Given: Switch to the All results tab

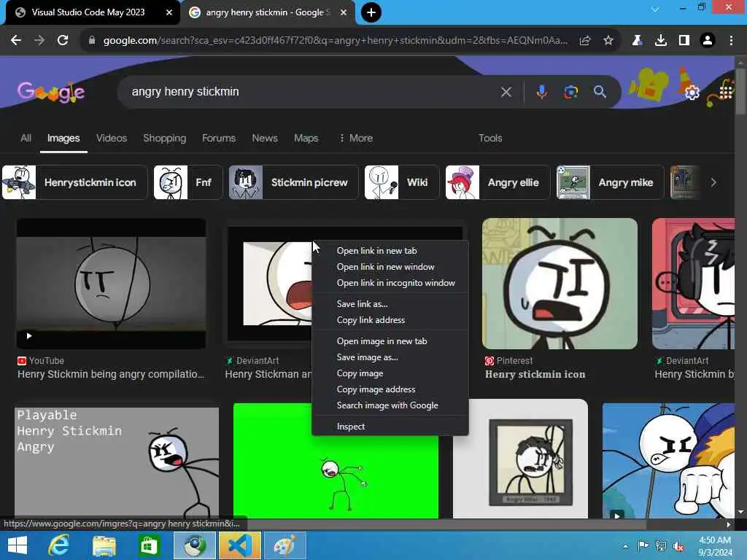Looking at the screenshot, I should click(26, 138).
